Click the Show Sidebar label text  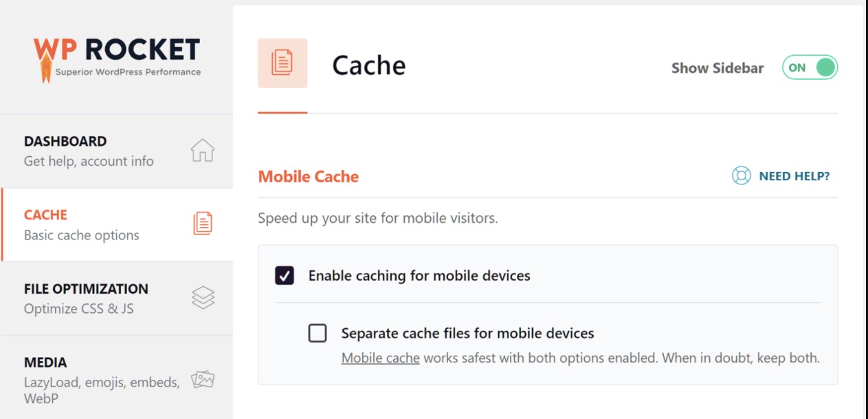click(717, 68)
